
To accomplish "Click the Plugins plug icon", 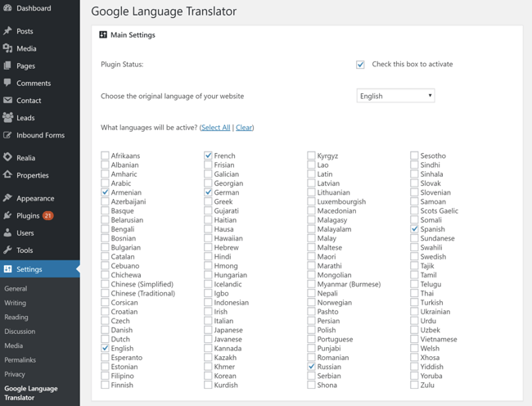I will [7, 215].
